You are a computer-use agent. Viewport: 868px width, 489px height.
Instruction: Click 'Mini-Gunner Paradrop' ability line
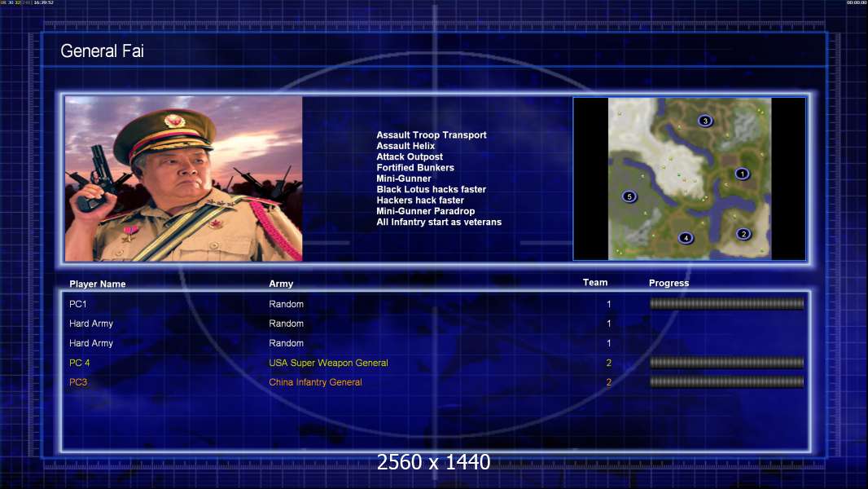click(425, 211)
